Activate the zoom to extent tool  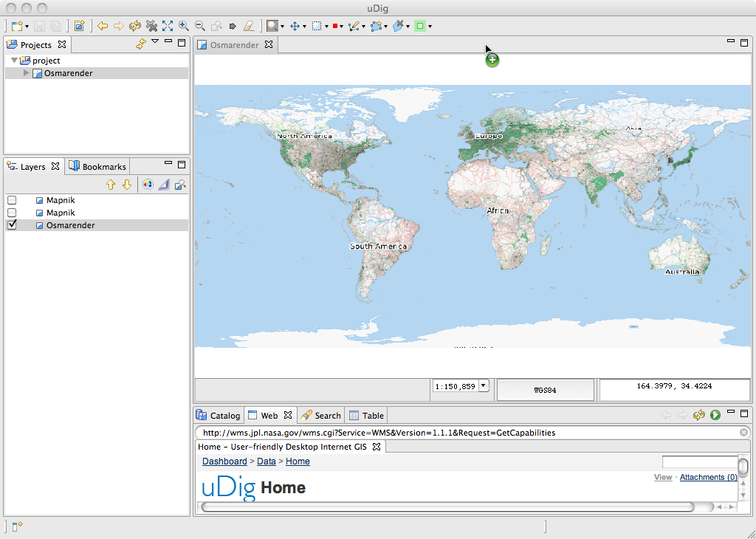coord(167,26)
